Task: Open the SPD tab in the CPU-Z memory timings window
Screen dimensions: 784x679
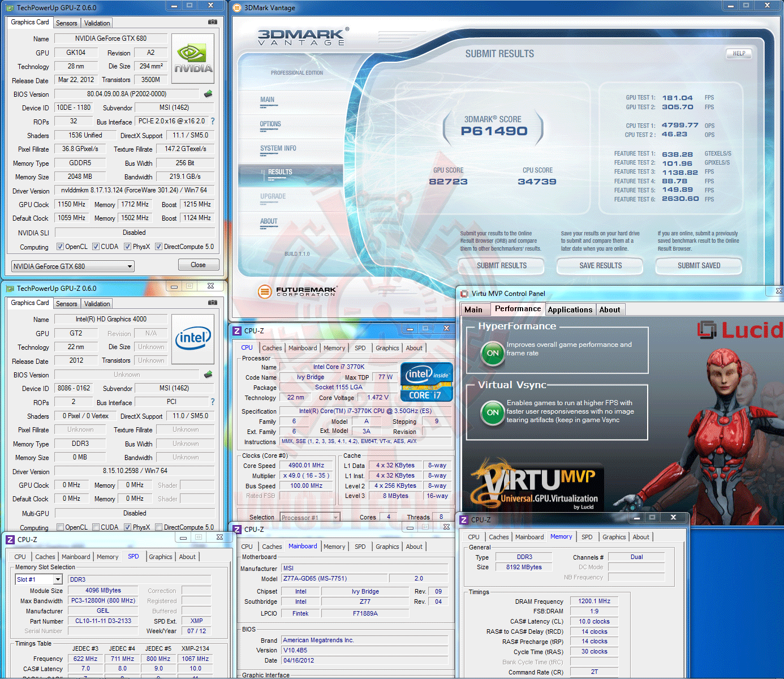Action: click(x=587, y=537)
